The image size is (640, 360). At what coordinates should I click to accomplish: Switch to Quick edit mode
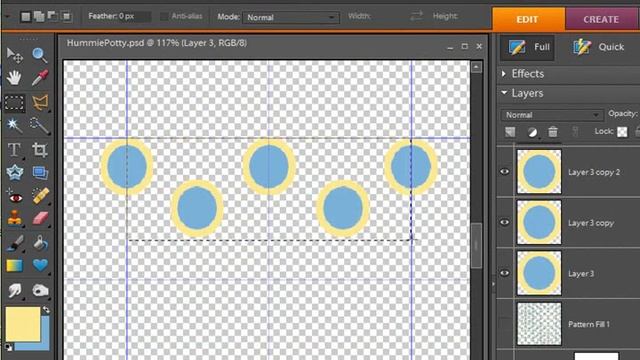point(599,47)
